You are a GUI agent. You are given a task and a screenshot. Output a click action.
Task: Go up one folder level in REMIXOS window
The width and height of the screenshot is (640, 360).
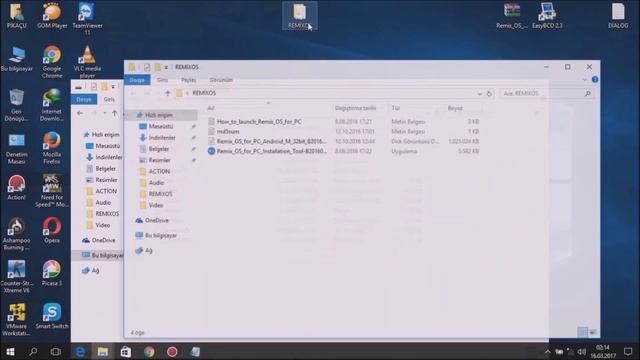click(x=167, y=93)
